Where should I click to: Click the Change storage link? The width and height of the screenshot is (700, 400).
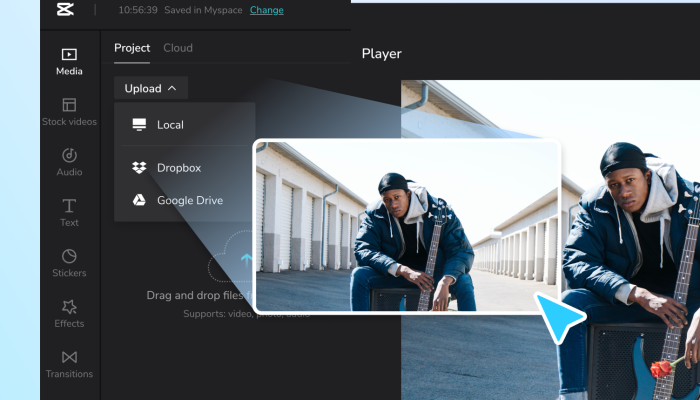point(266,10)
